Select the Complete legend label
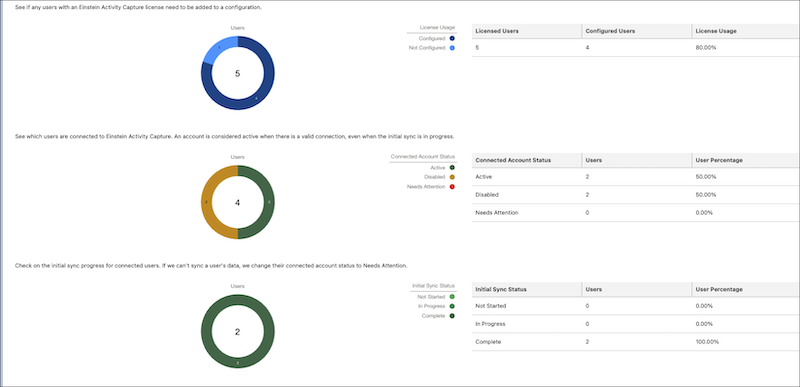 click(x=434, y=316)
